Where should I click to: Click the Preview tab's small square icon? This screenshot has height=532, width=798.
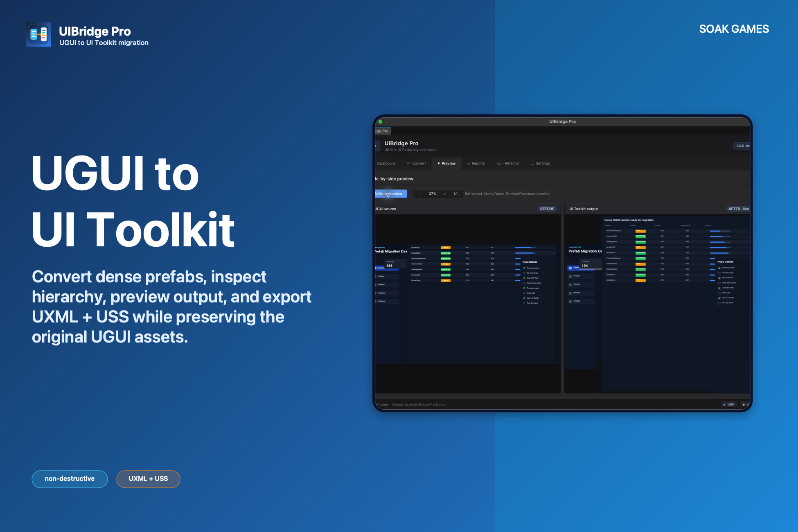click(439, 163)
